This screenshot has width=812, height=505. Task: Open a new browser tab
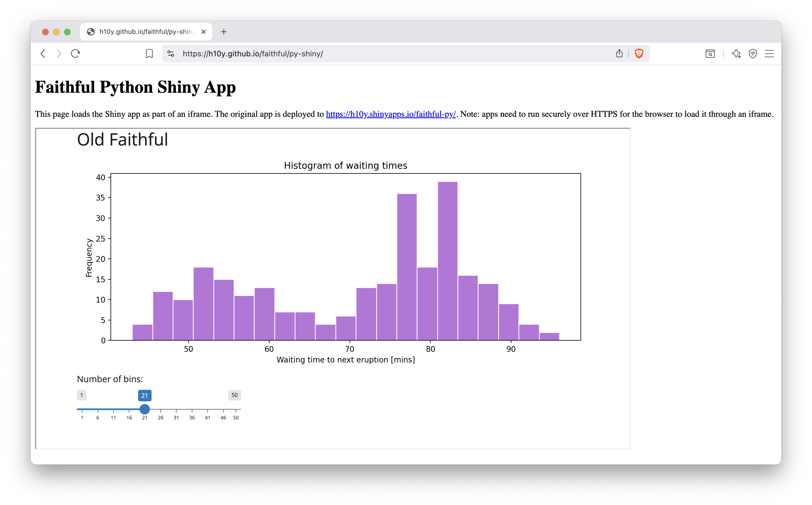coord(224,32)
